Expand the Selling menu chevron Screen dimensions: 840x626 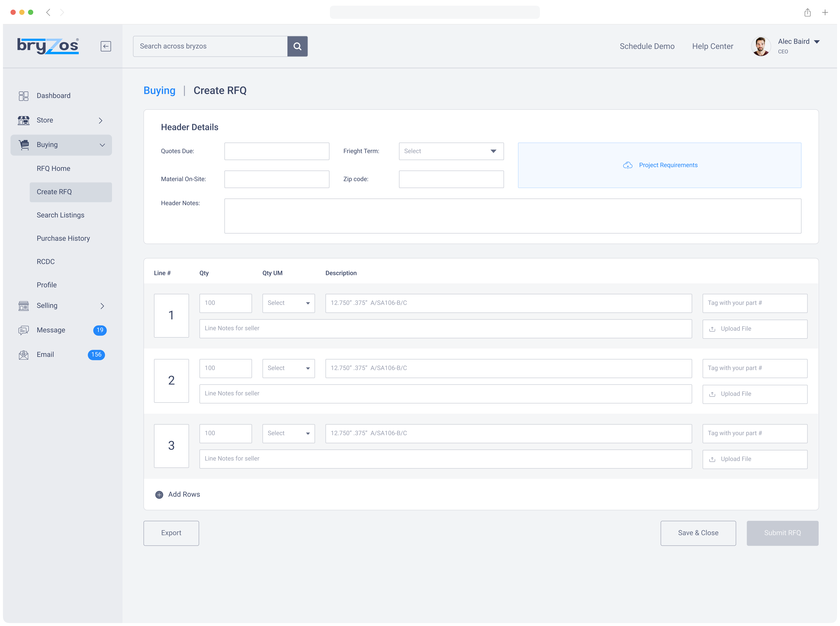pyautogui.click(x=102, y=306)
